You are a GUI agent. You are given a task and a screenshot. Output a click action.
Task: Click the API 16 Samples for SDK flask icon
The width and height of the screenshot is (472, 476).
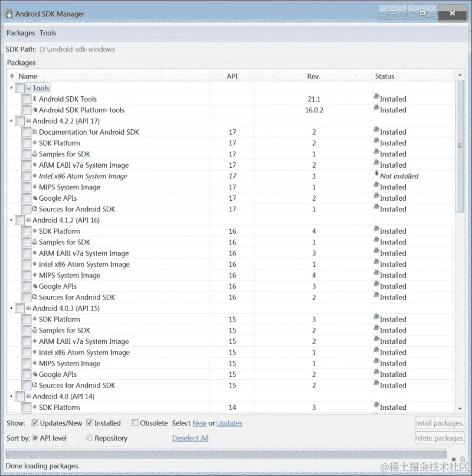pyautogui.click(x=35, y=242)
